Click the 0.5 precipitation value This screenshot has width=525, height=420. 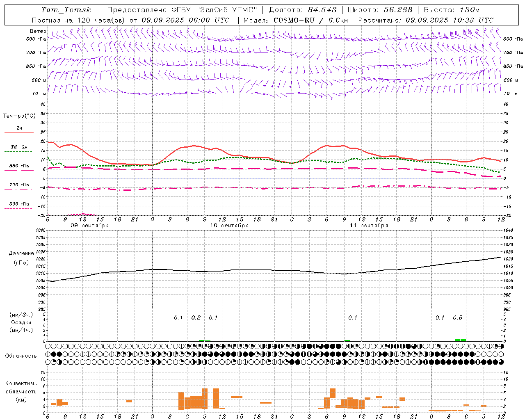point(457,318)
